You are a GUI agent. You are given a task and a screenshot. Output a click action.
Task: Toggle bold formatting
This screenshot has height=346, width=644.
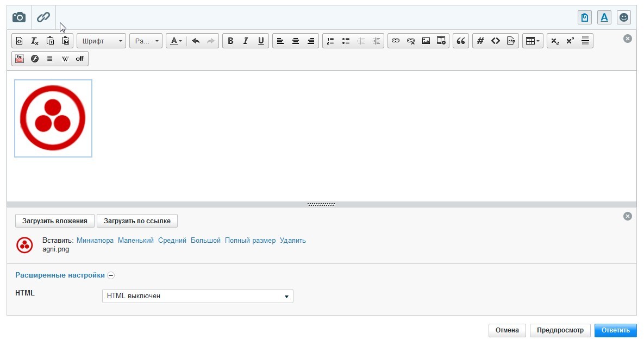[230, 41]
